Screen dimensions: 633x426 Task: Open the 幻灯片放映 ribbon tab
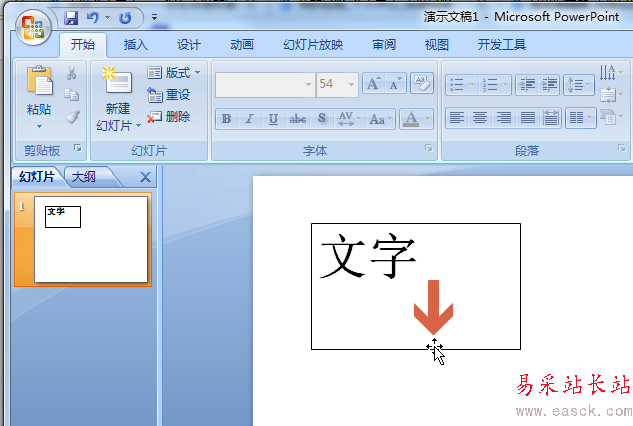313,44
